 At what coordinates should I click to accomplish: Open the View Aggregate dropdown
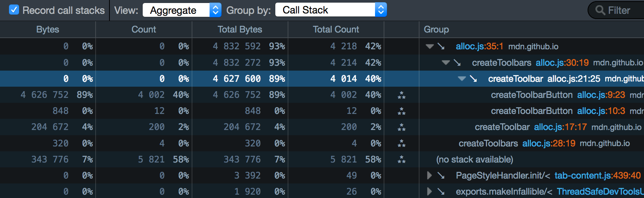(182, 10)
